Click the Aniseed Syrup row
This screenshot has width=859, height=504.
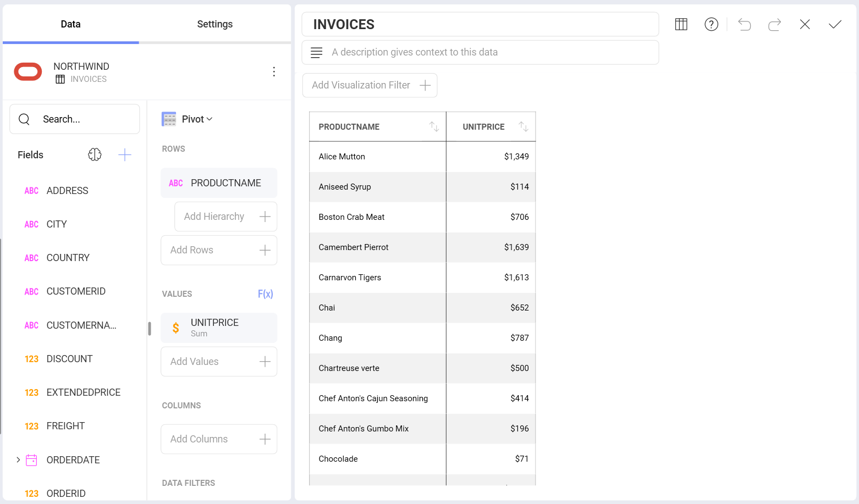pos(422,187)
